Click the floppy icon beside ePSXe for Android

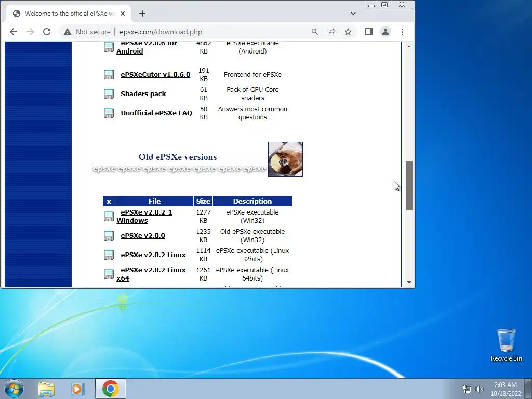point(109,47)
